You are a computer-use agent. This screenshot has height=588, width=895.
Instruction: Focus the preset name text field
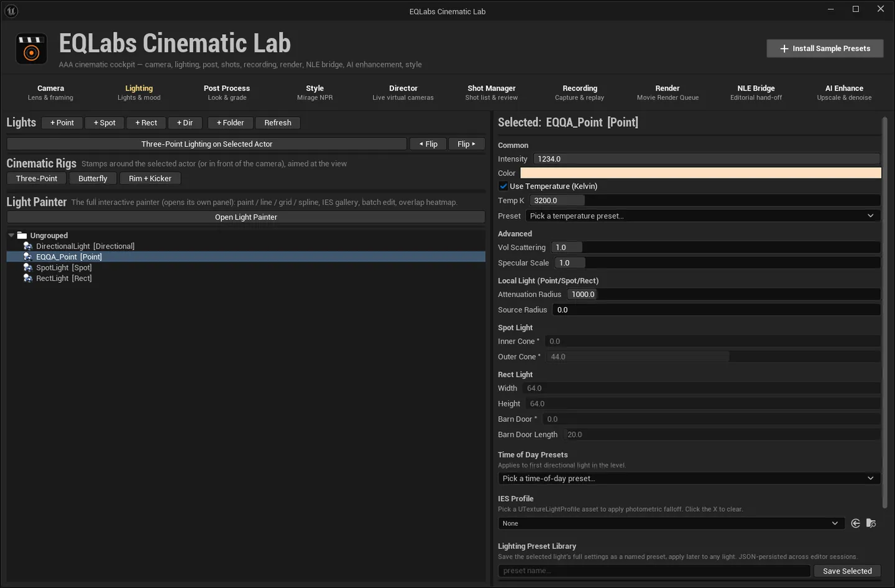coord(654,571)
